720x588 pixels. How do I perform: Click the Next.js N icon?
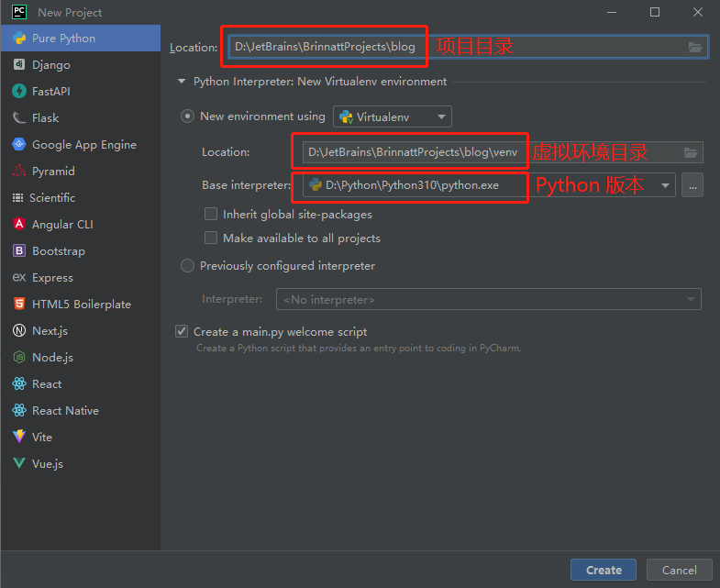click(19, 330)
